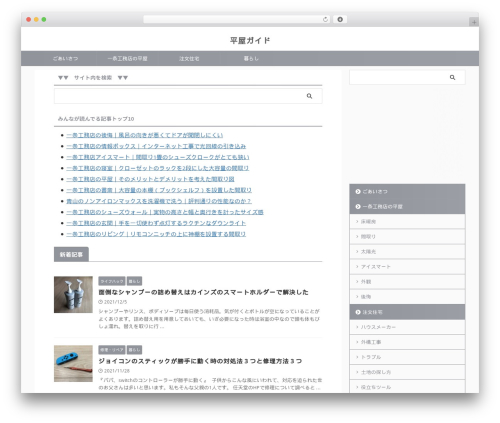Click the browser reload icon
The image size is (500, 423).
[x=325, y=19]
